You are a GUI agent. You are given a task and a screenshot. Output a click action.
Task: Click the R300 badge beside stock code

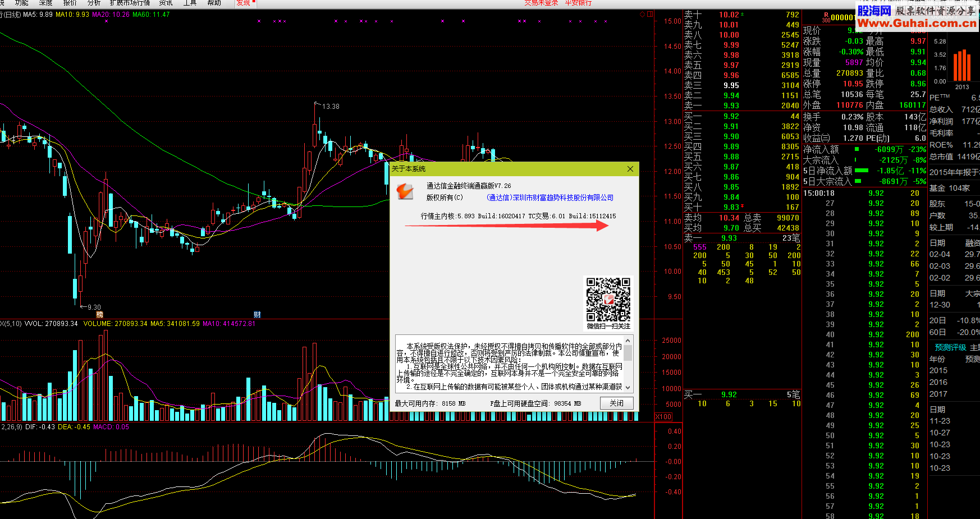826,17
